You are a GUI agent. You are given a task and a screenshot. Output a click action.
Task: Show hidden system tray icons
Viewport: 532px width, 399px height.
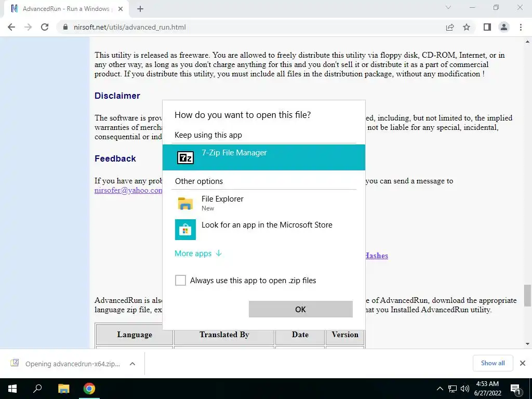[x=440, y=389]
